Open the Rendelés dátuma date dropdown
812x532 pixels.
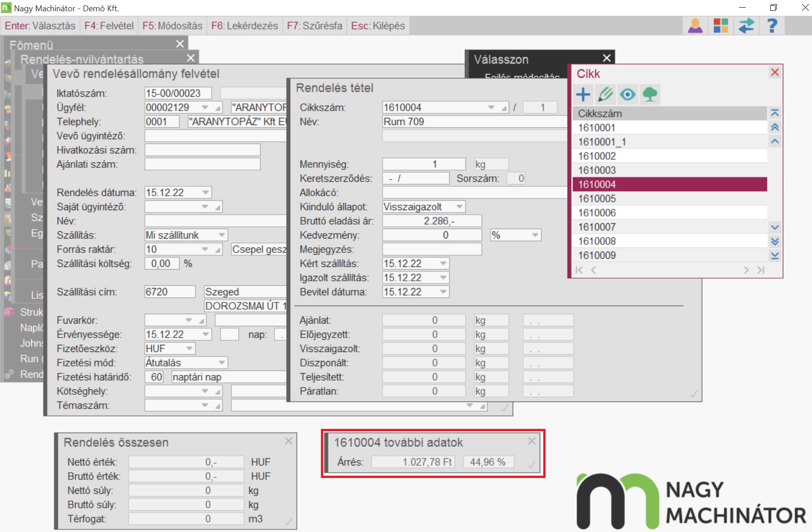click(206, 193)
